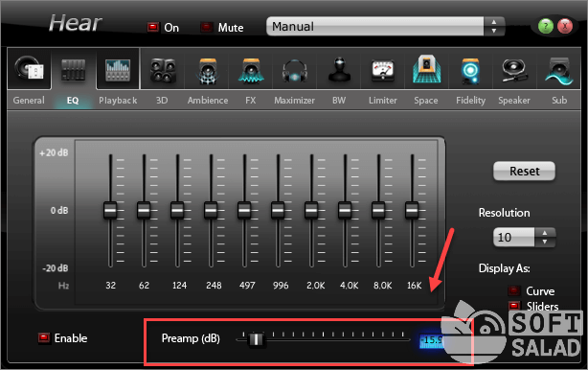This screenshot has width=588, height=370.
Task: Toggle the Mute indicator
Action: pos(206,27)
